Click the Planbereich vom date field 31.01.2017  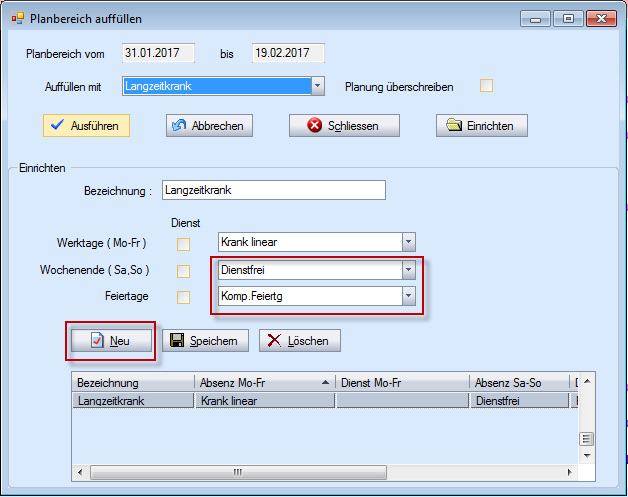point(159,53)
